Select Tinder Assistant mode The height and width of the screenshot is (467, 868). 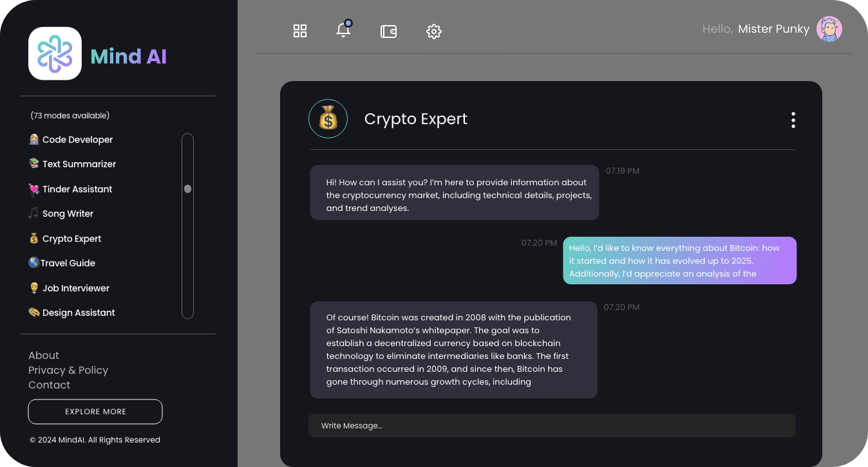[x=70, y=189]
